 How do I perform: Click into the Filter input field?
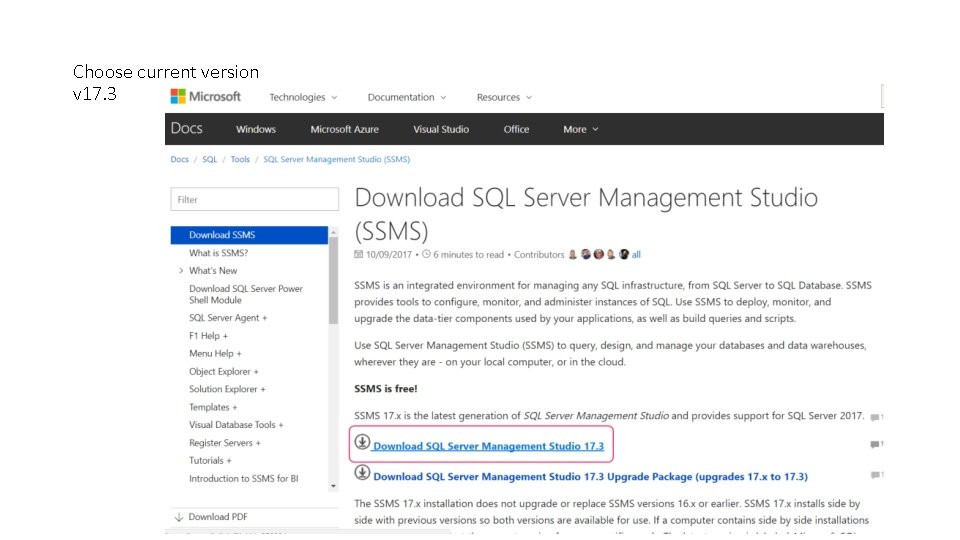254,199
